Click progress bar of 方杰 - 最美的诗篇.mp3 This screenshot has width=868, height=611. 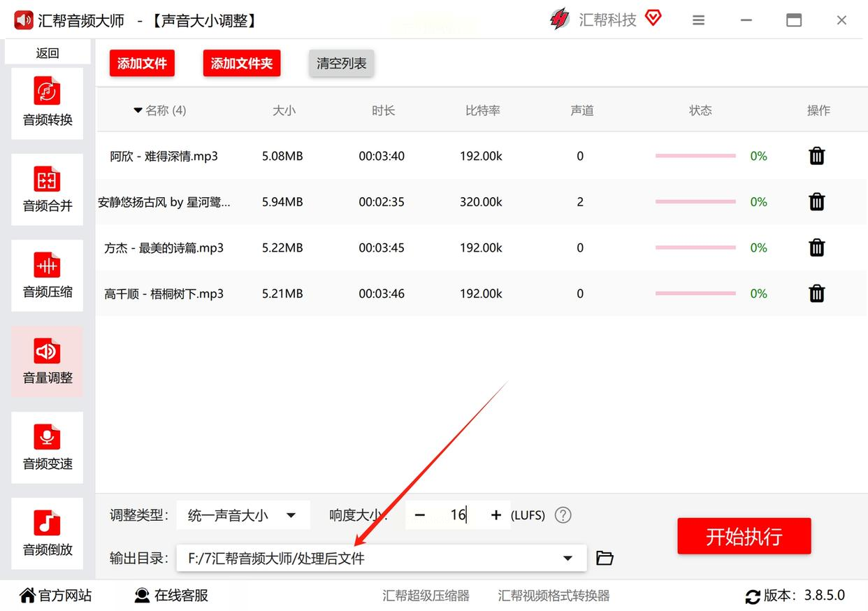695,247
